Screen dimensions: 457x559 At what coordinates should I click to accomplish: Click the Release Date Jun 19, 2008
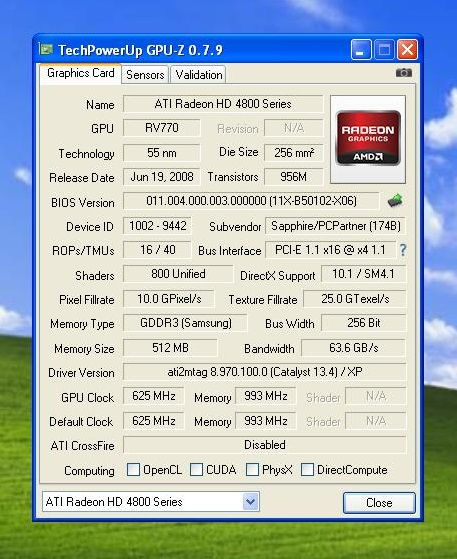[161, 177]
